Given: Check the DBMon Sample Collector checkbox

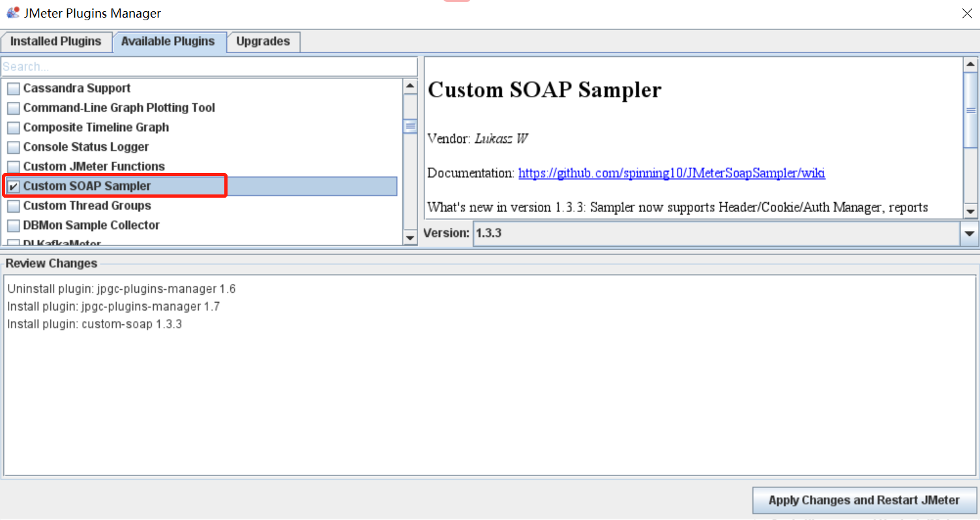Looking at the screenshot, I should (x=14, y=226).
